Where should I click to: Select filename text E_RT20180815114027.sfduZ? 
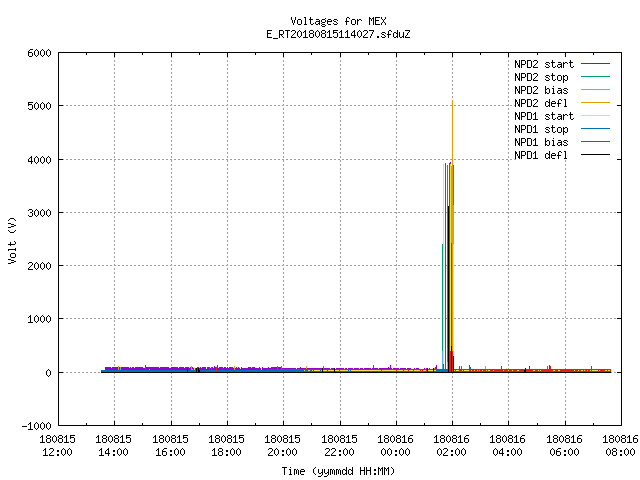coord(338,34)
